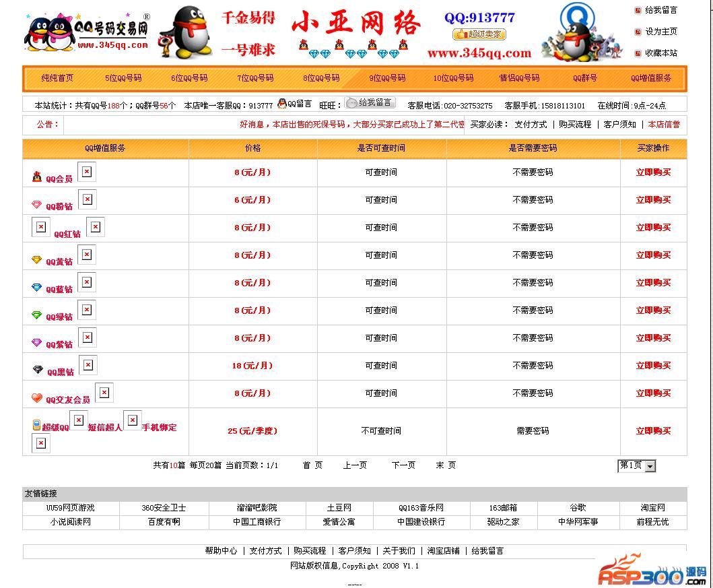The image size is (713, 588).
Task: Click the ASP300 源码 logo
Action: (652, 569)
